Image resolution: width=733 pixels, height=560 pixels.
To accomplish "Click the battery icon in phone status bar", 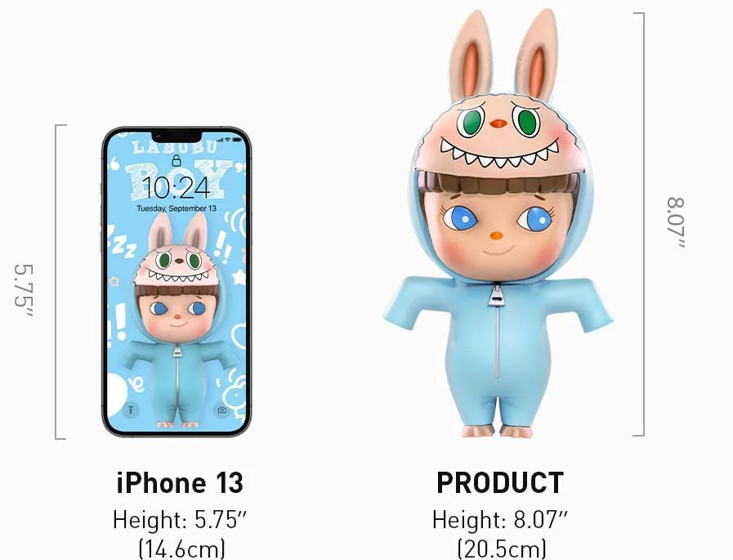I will pos(238,140).
